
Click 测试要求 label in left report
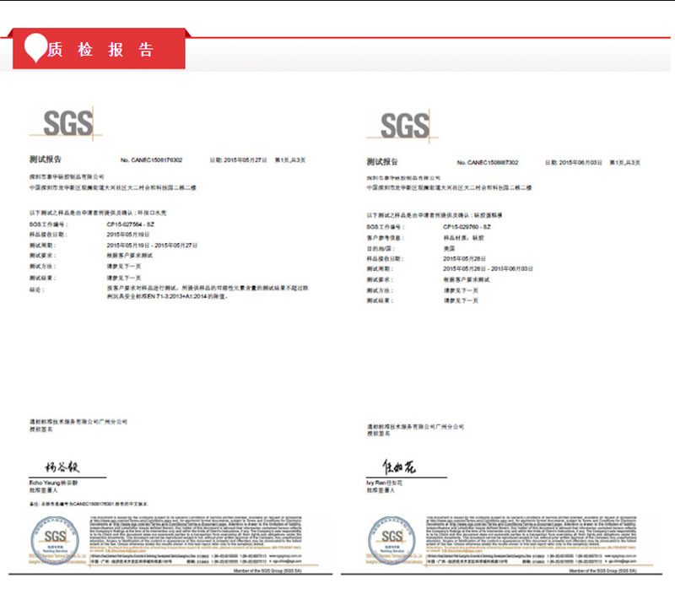[43, 256]
